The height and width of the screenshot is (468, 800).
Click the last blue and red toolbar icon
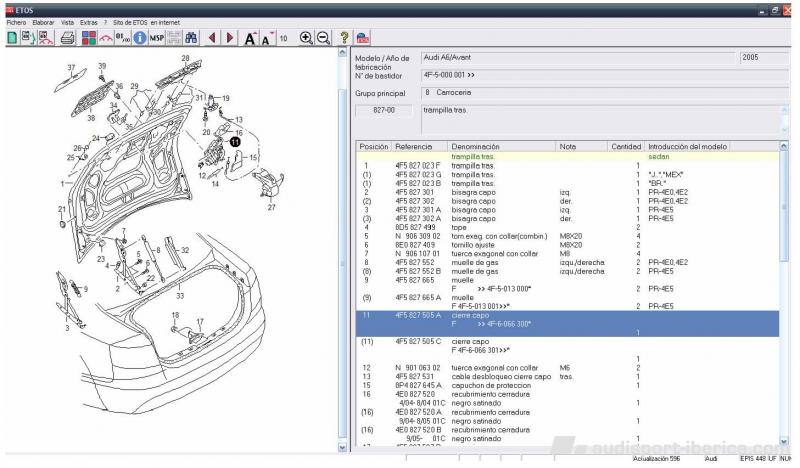tap(362, 38)
